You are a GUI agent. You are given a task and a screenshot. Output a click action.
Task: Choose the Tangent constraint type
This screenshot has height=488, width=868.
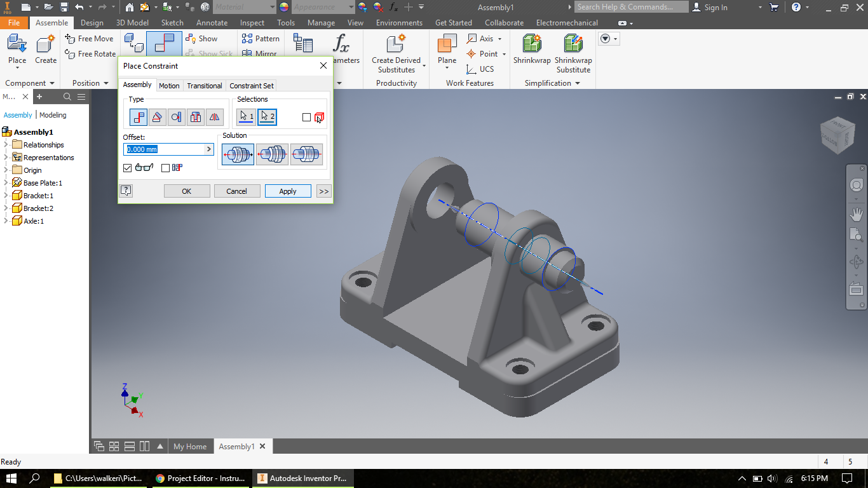click(x=177, y=117)
